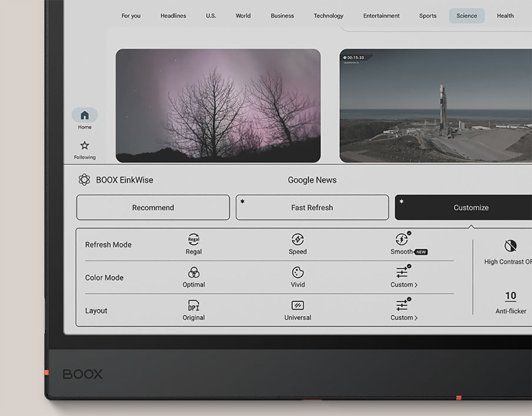Switch to Fast Refresh preset

312,208
